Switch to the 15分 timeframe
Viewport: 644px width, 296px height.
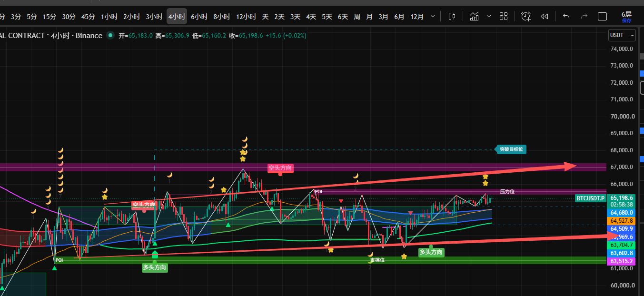click(50, 16)
